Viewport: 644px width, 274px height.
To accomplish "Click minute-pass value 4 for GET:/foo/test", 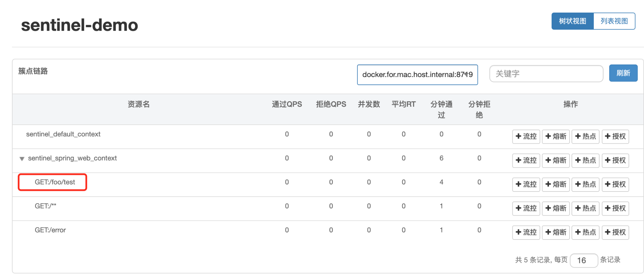I will tap(441, 182).
